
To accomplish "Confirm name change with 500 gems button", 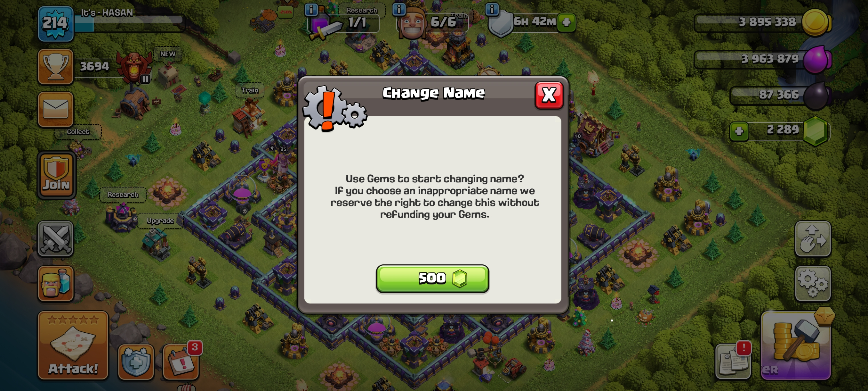I will (x=432, y=279).
